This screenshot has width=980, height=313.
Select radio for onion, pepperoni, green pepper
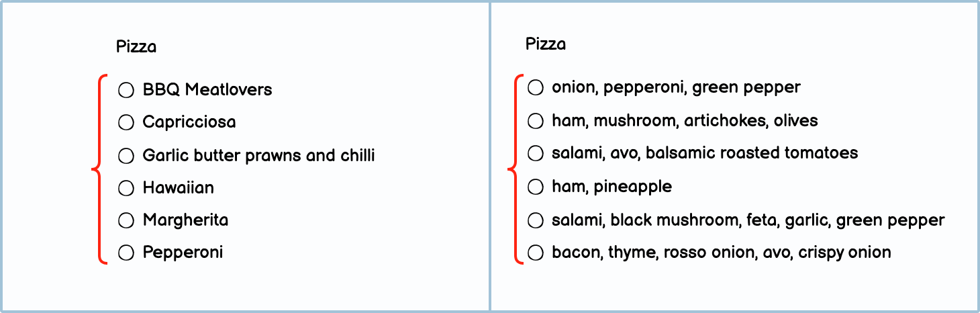(x=535, y=87)
